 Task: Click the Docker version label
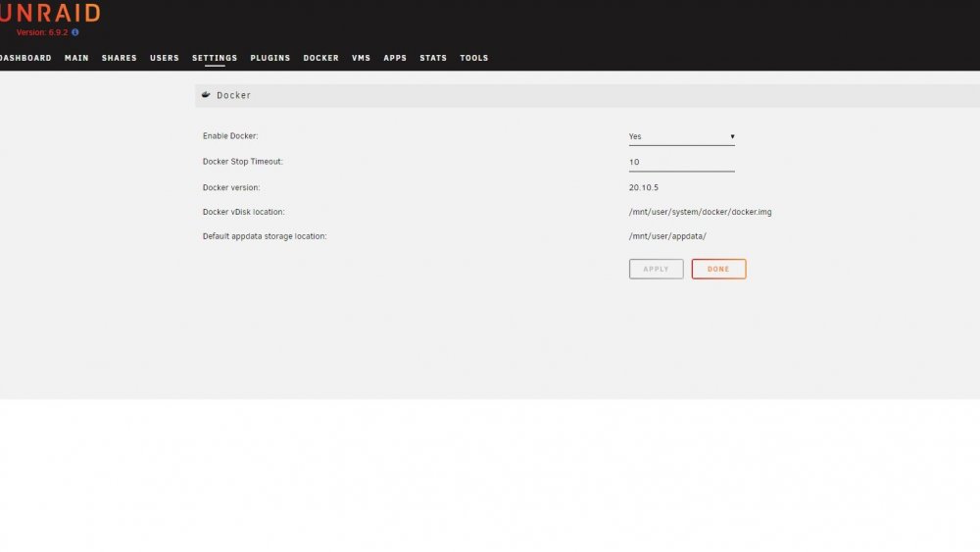point(231,187)
